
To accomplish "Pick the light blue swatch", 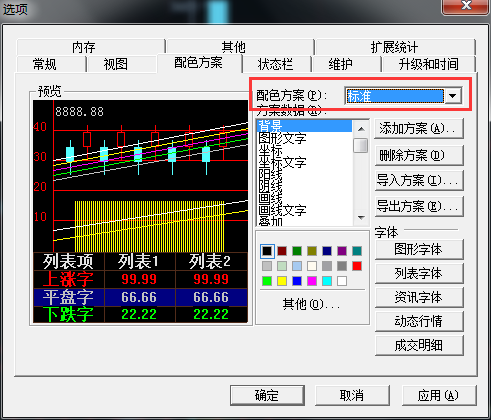I will click(x=297, y=266).
